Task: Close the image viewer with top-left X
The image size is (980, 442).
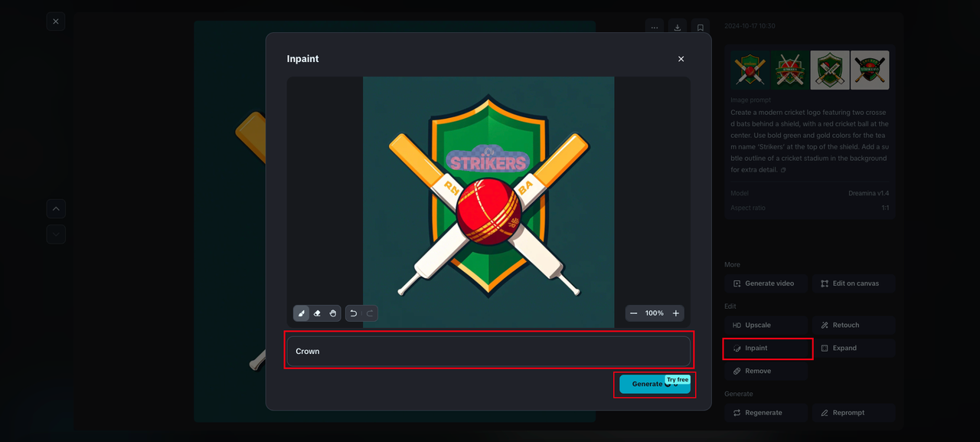Action: click(x=55, y=21)
